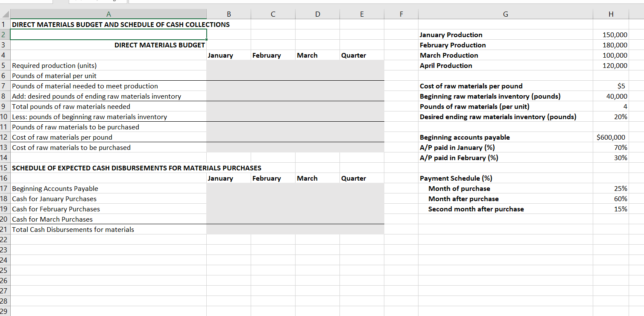The width and height of the screenshot is (644, 316).
Task: Click 'April Production' label
Action: [x=446, y=66]
